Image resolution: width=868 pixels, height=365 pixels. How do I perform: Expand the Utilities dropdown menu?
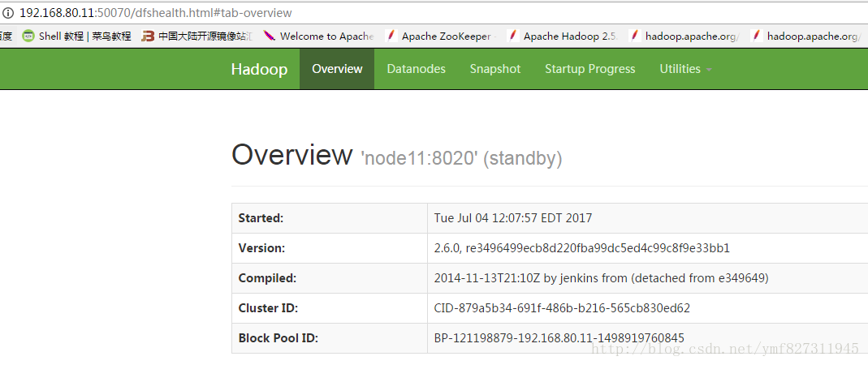click(x=685, y=69)
